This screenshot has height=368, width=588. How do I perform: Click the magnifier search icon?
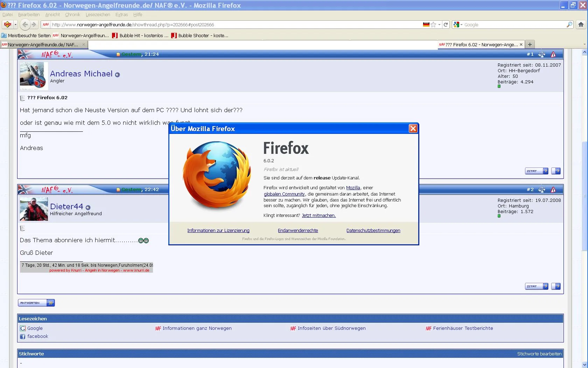tap(569, 25)
